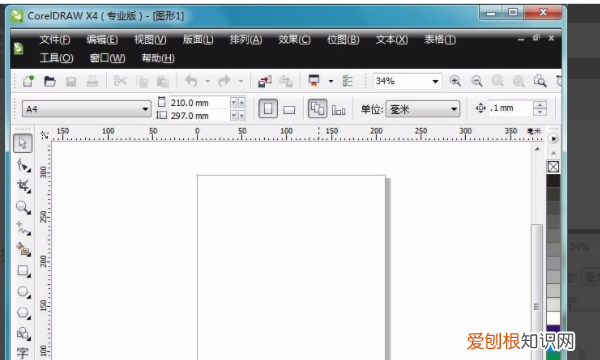This screenshot has height=360, width=600.
Task: Open the 排列(A) menu
Action: click(246, 39)
